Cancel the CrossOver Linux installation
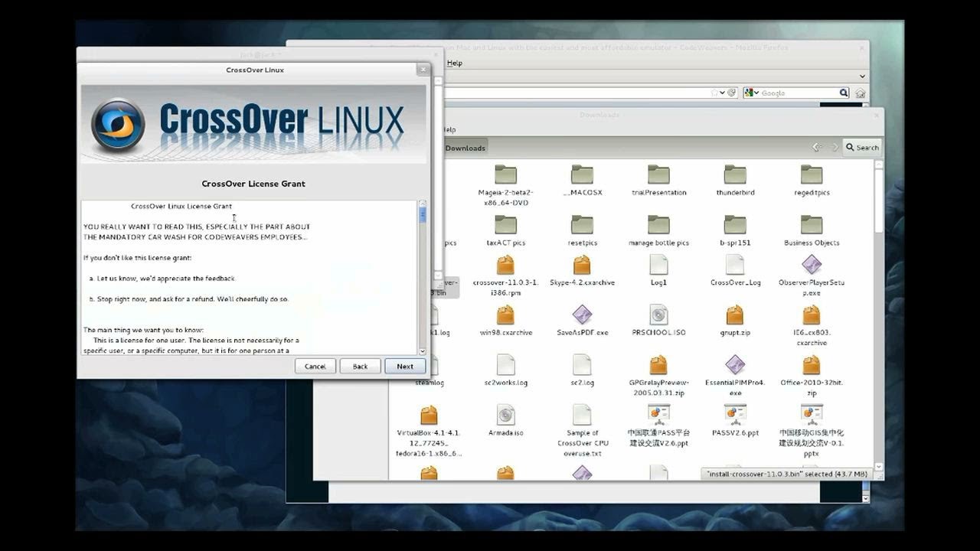 pyautogui.click(x=315, y=366)
